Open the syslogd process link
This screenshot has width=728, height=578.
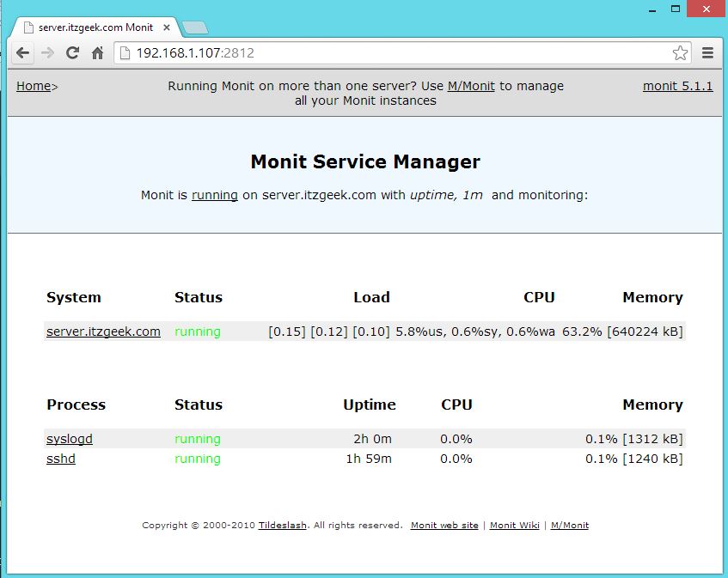[x=69, y=438]
